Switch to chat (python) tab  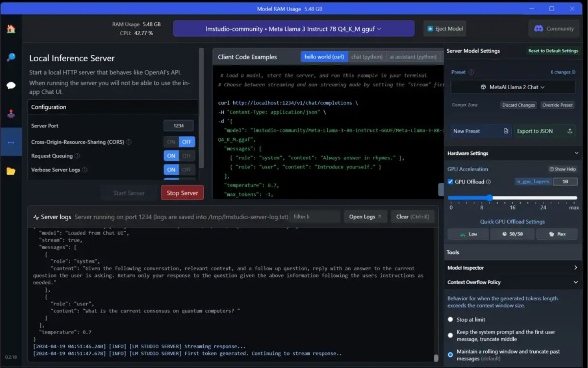tap(367, 57)
